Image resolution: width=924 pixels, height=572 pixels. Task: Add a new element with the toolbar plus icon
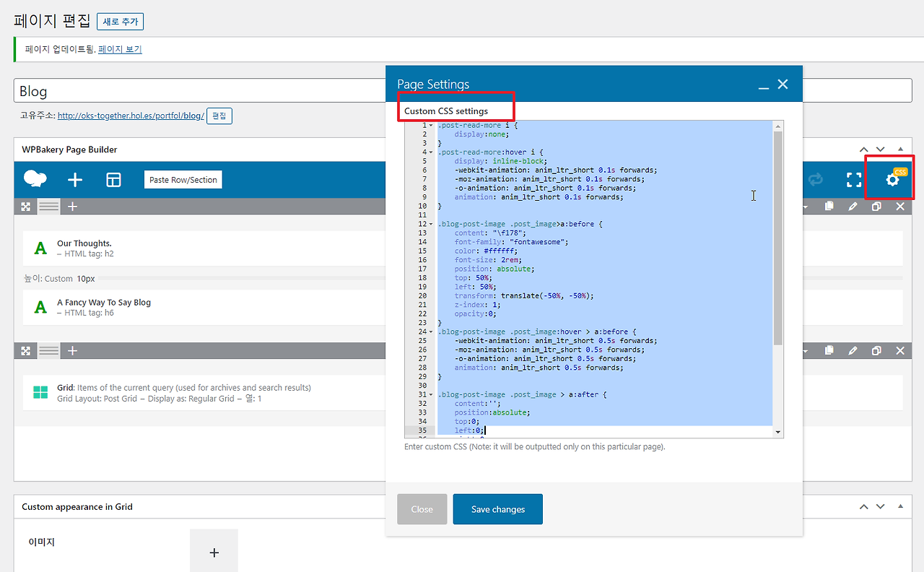point(75,180)
